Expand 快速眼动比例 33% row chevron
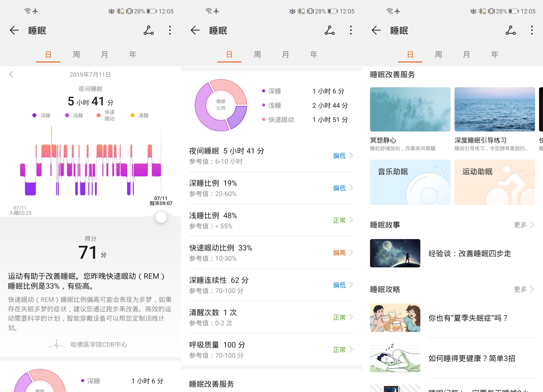543x392 pixels. (x=351, y=252)
